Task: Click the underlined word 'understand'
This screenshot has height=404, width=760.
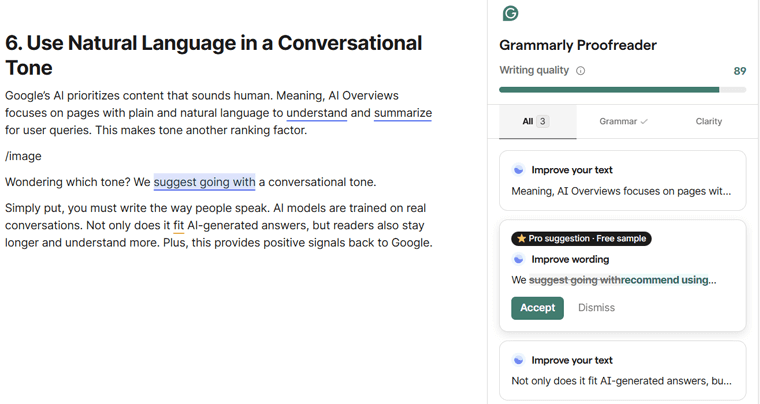Action: click(x=317, y=113)
